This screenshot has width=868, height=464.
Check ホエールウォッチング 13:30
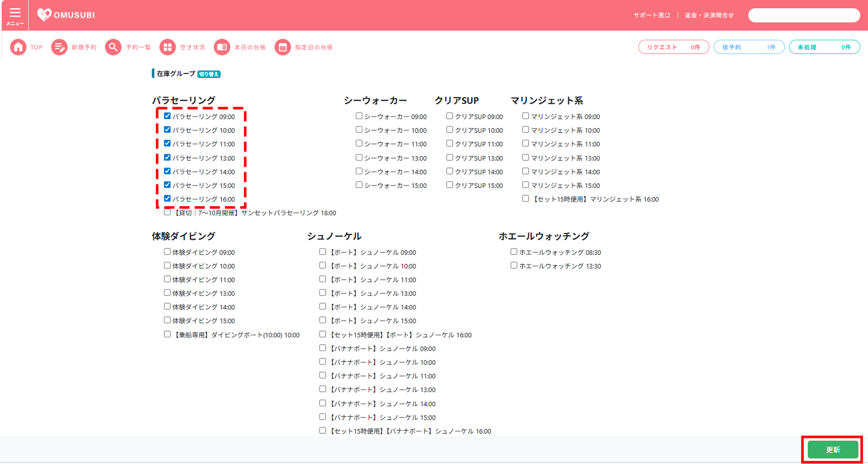(x=514, y=266)
